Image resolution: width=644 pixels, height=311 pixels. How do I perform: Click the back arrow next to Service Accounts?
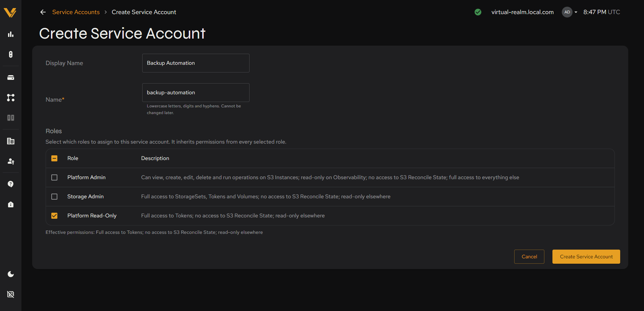[x=43, y=12]
